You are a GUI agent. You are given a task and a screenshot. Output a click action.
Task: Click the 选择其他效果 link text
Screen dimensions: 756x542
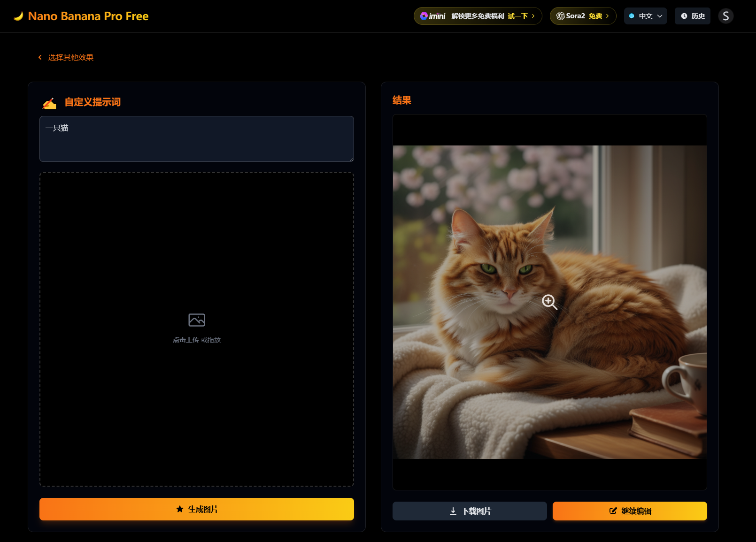[x=71, y=57]
